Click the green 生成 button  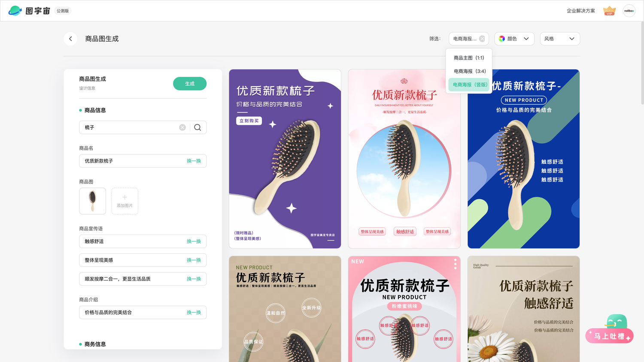(190, 84)
